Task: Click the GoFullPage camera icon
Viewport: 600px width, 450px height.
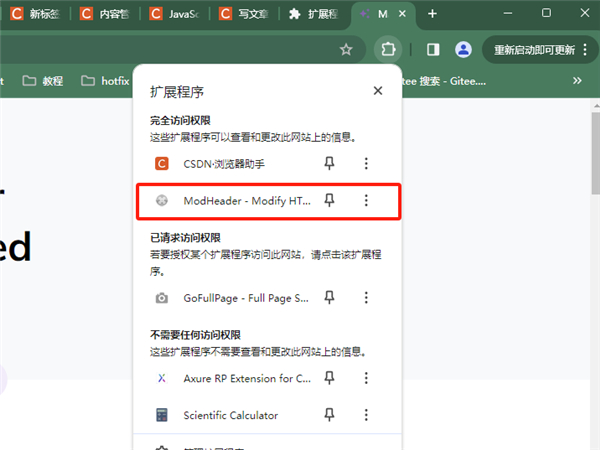Action: click(161, 298)
